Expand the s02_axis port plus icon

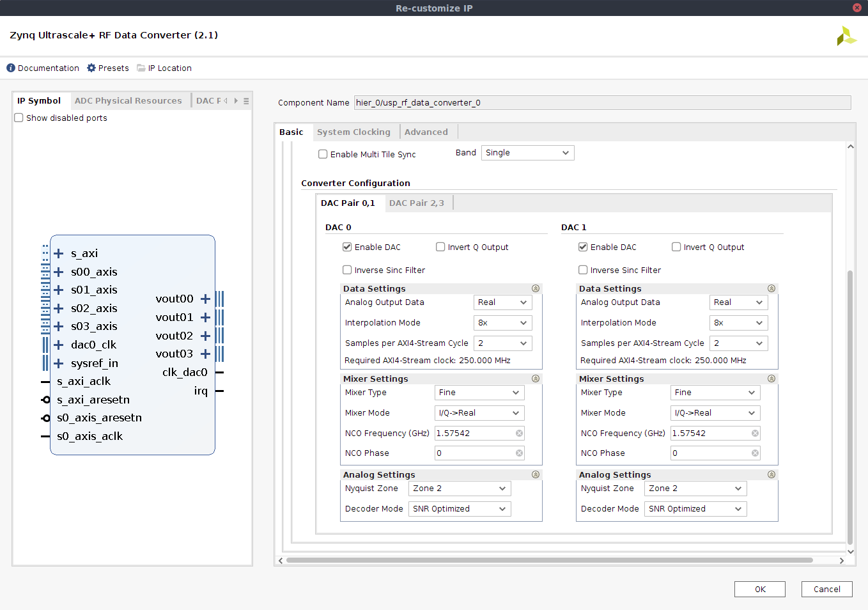[59, 308]
